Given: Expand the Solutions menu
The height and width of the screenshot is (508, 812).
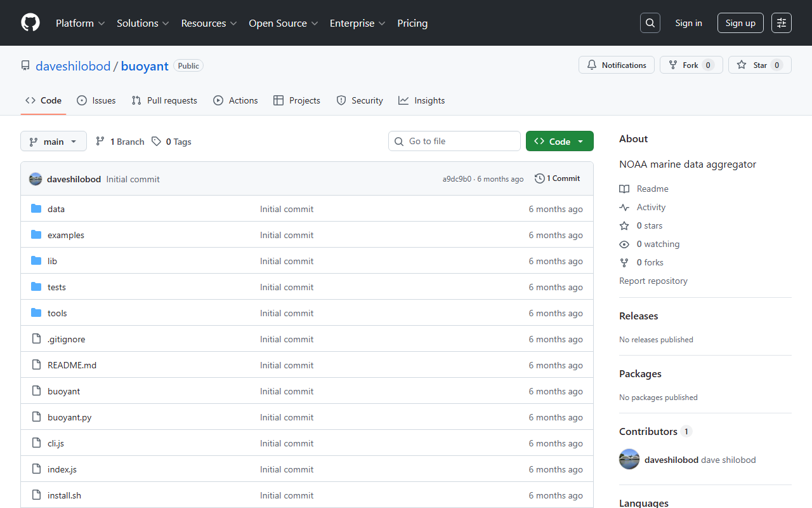Looking at the screenshot, I should click(x=143, y=23).
